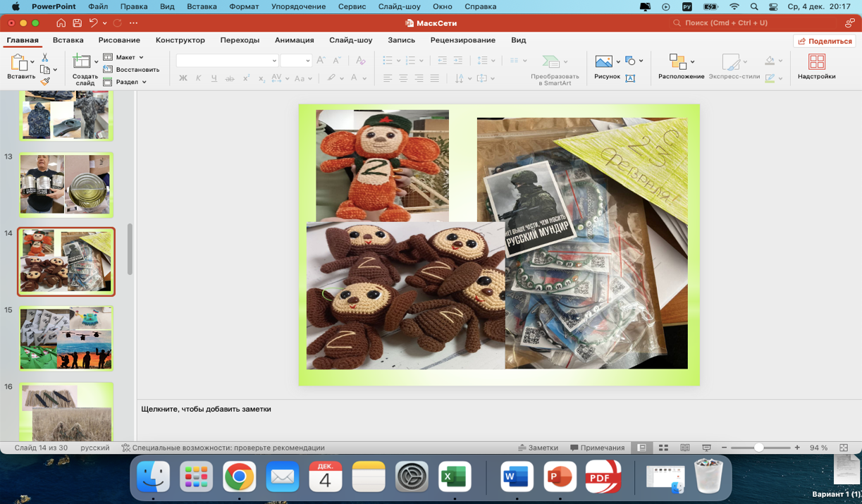
Task: Click Создать слайд new slide icon
Action: (82, 62)
